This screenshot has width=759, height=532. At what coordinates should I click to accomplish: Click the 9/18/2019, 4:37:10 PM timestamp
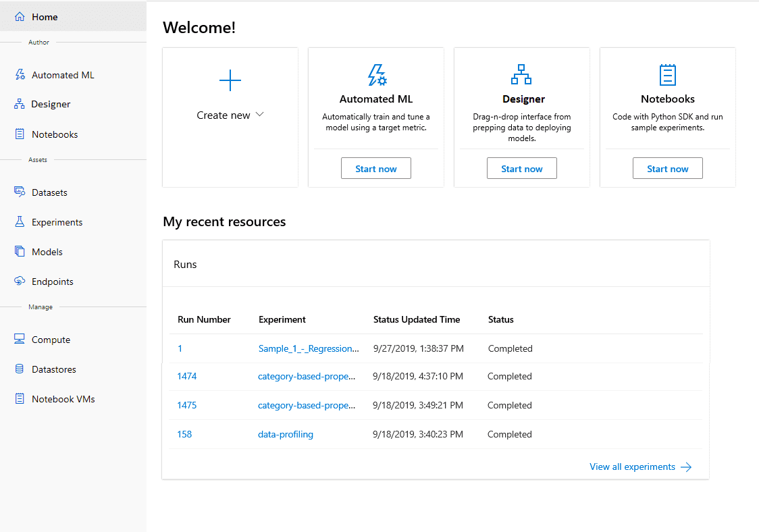(x=418, y=376)
